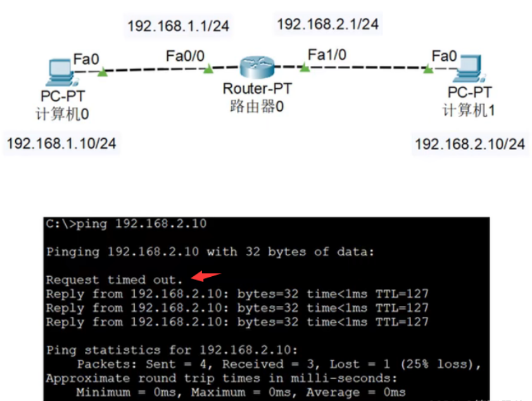
Task: Click green link triangle under Fa0/0 label
Action: pyautogui.click(x=207, y=70)
